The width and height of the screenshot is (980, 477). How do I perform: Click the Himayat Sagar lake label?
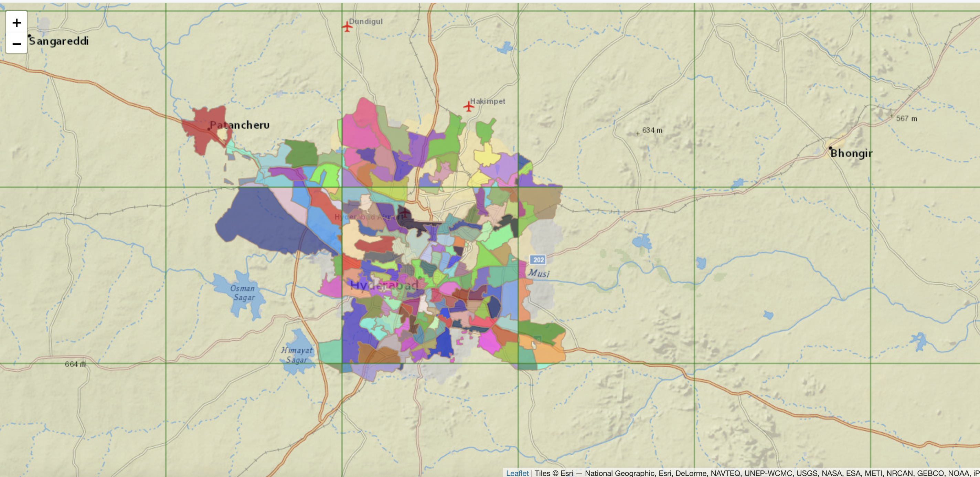pos(297,354)
